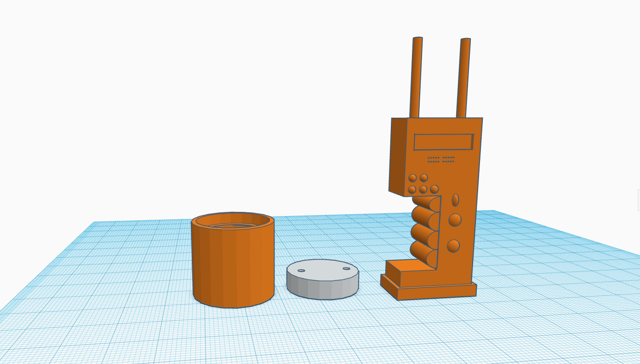Click the bottom-right round keypad button
The image size is (640, 364).
(x=434, y=189)
